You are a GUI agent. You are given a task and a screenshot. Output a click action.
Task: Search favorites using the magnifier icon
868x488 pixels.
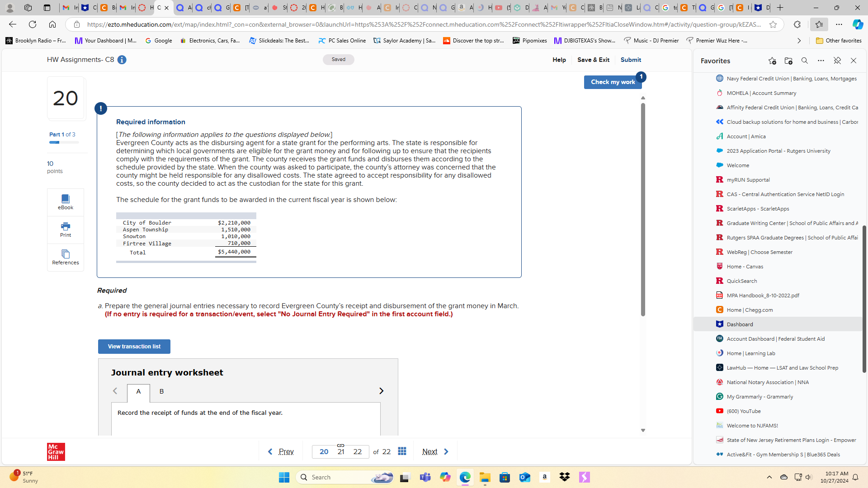(805, 61)
